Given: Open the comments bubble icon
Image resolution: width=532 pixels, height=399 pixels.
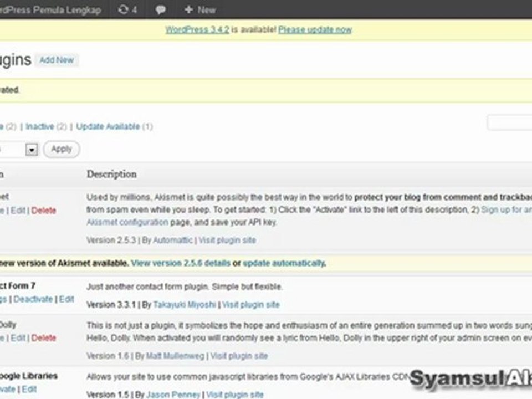Looking at the screenshot, I should tap(161, 10).
